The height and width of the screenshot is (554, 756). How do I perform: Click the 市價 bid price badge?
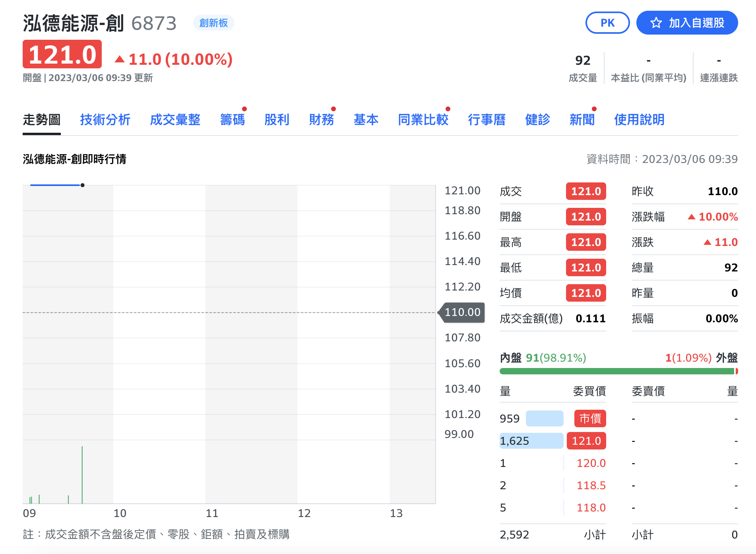(590, 418)
